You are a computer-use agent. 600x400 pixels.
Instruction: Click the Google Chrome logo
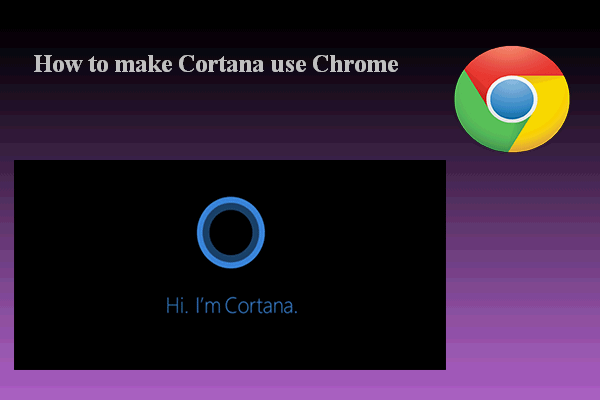[x=512, y=99]
